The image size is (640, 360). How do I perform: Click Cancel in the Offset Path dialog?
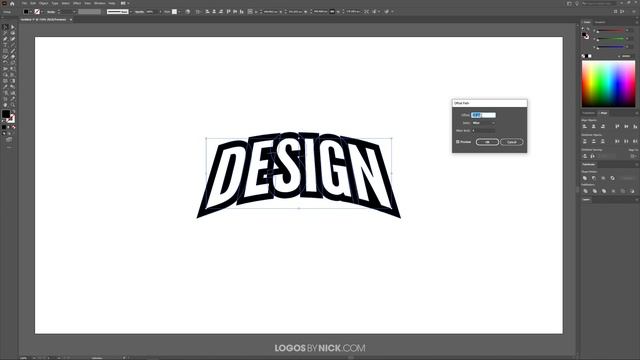(511, 142)
